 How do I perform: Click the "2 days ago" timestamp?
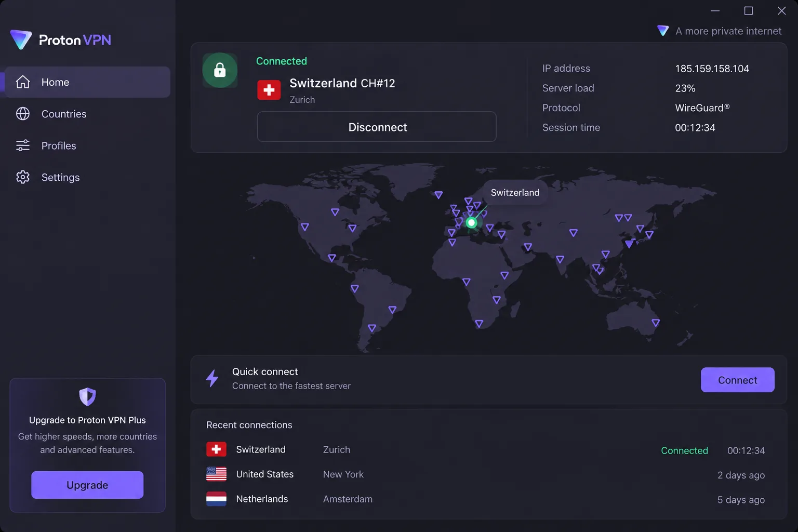pos(741,475)
